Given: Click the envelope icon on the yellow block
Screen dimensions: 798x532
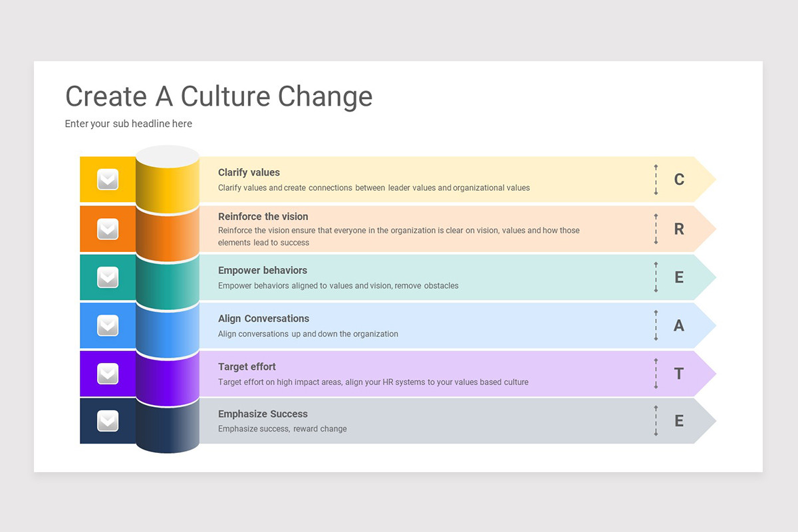Looking at the screenshot, I should (108, 180).
